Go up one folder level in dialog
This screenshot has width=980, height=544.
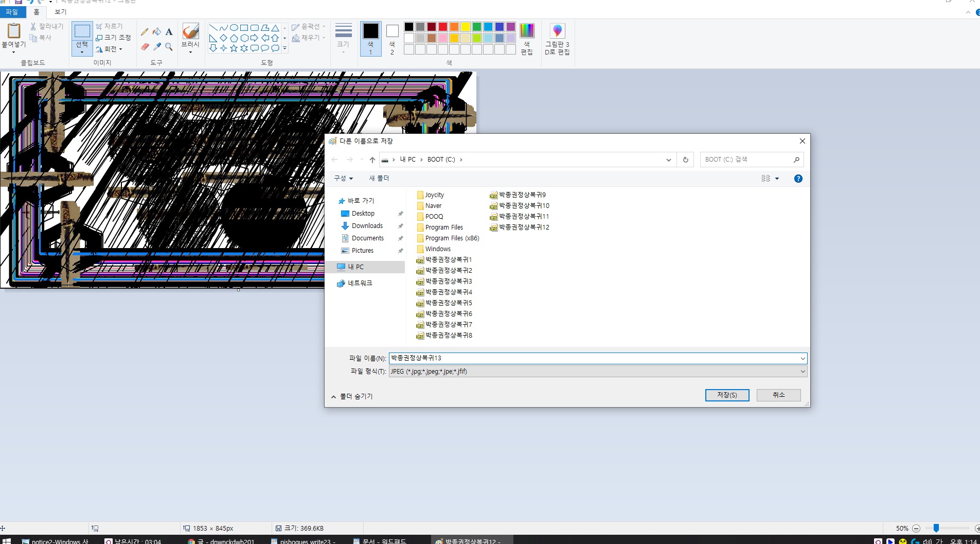pyautogui.click(x=372, y=160)
